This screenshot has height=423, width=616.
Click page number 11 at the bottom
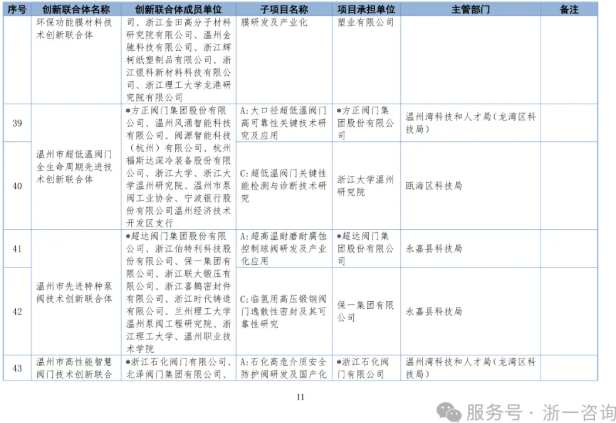tap(299, 397)
